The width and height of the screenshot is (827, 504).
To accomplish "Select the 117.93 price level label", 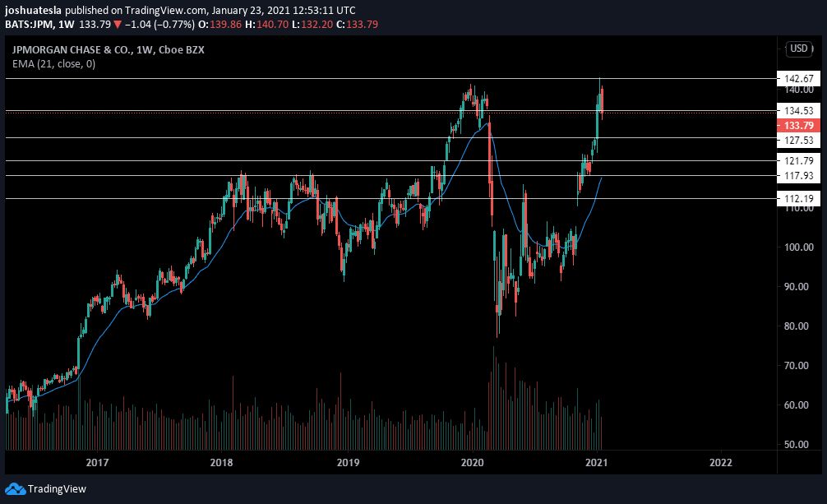I will [x=798, y=176].
